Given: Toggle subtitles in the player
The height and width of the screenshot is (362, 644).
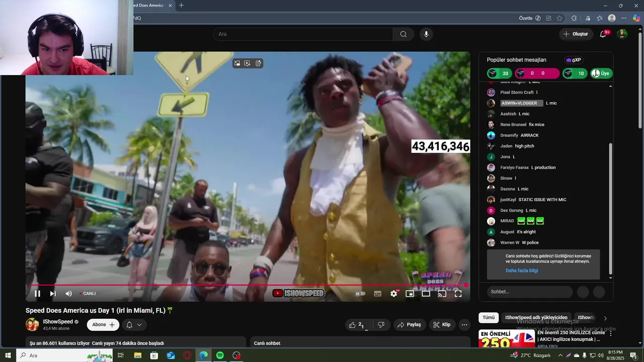Looking at the screenshot, I should (377, 294).
